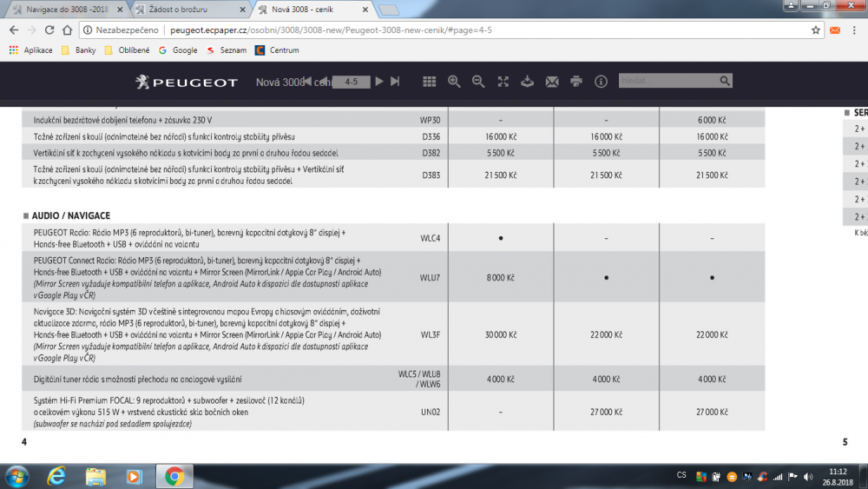Click the Windows Start button
This screenshot has width=868, height=489.
click(x=16, y=476)
